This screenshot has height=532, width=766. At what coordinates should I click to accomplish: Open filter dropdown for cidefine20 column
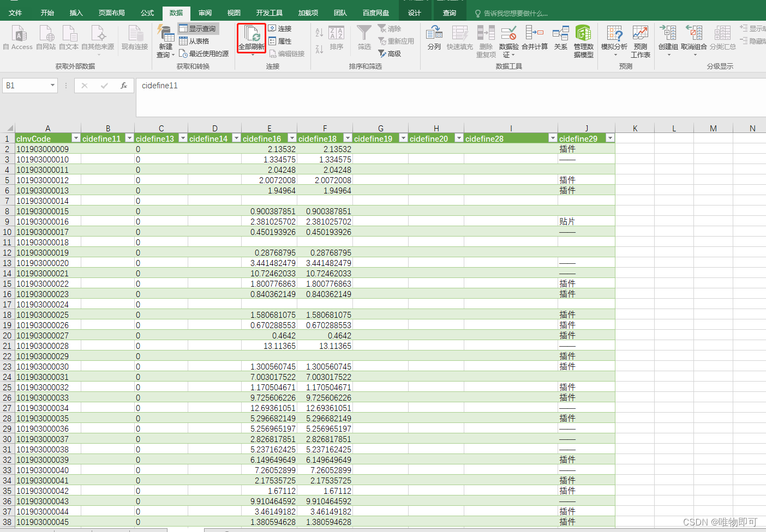459,138
